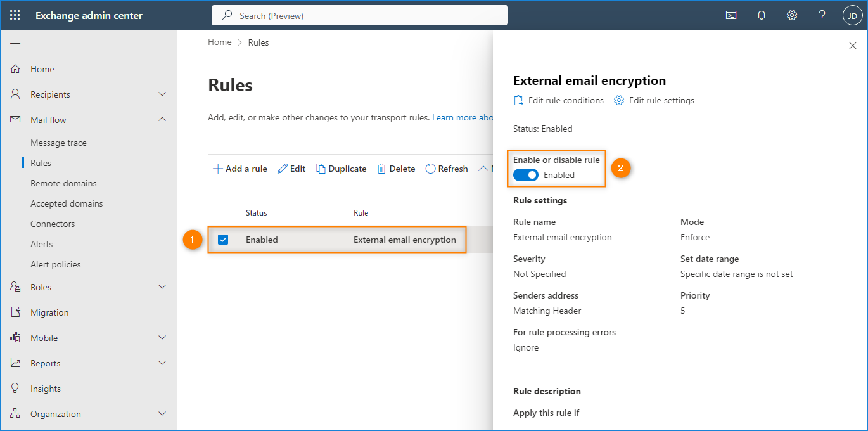Click in the Search (Preview) box
The height and width of the screenshot is (431, 868).
tap(360, 15)
